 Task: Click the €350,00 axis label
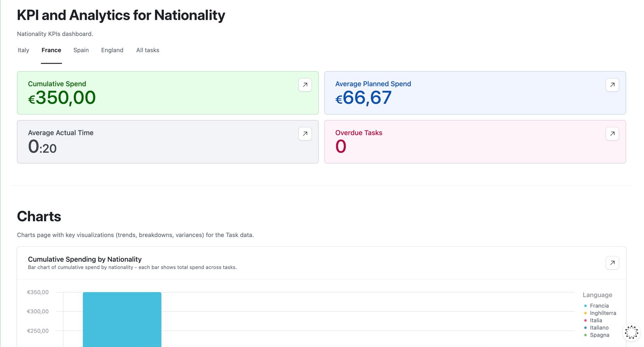[x=38, y=292]
